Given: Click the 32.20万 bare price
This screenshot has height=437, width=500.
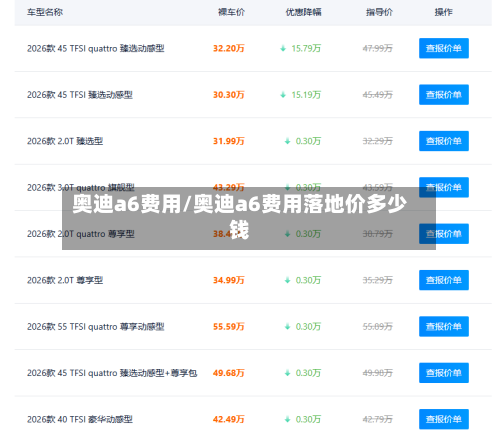Looking at the screenshot, I should [x=229, y=48].
